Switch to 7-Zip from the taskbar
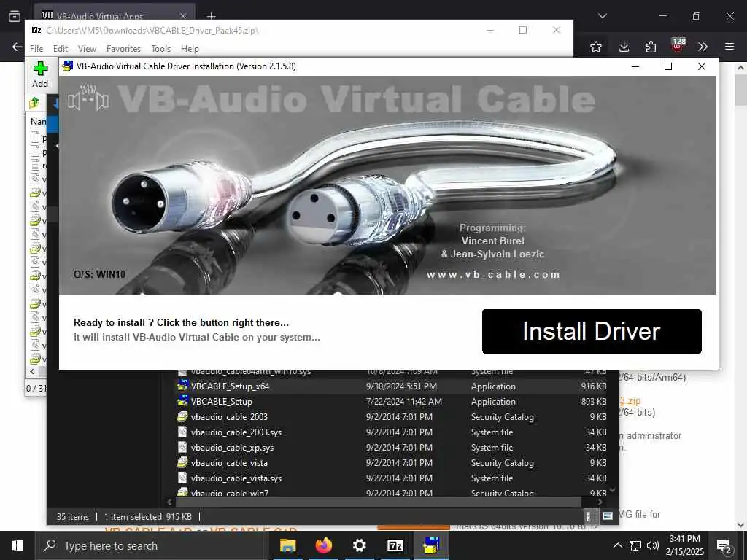 [395, 545]
